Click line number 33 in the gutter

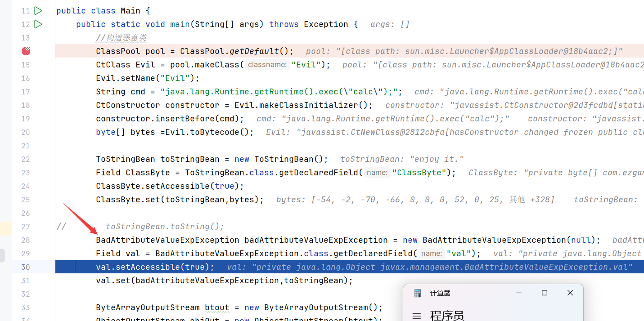tap(25, 308)
